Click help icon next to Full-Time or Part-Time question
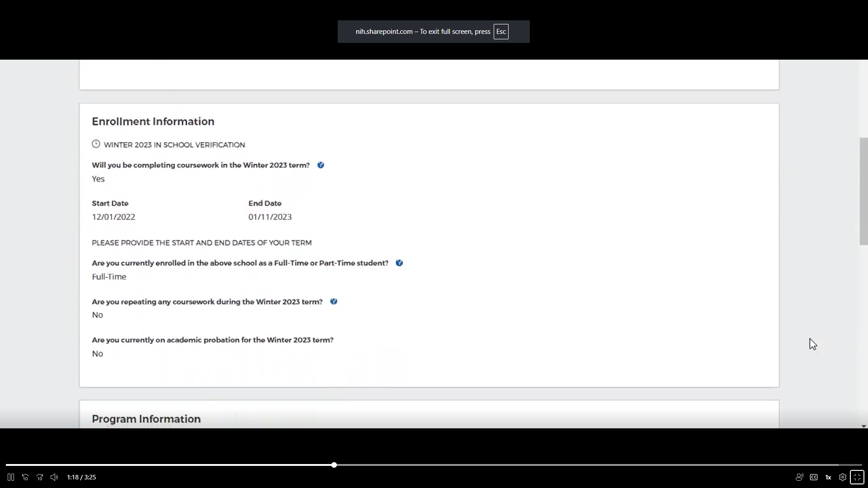868x488 pixels. point(399,263)
